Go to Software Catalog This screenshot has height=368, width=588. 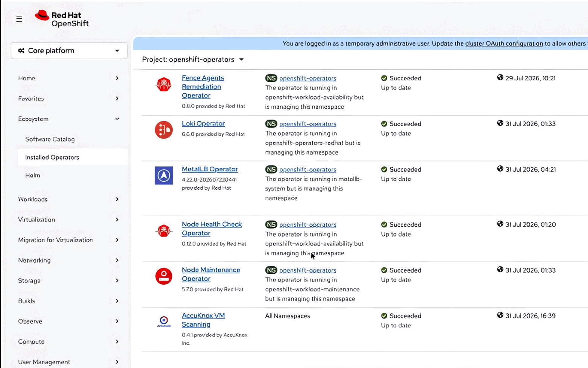coord(50,139)
